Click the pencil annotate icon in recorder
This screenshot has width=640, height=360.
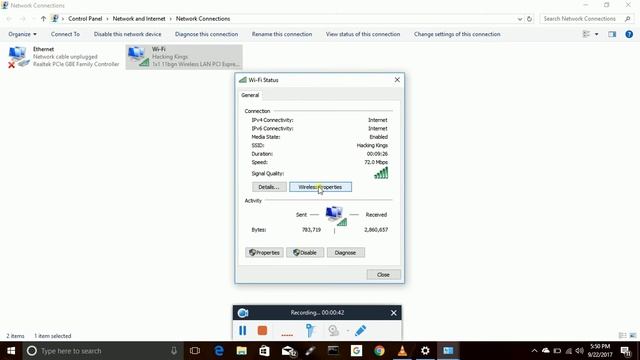[x=360, y=330]
